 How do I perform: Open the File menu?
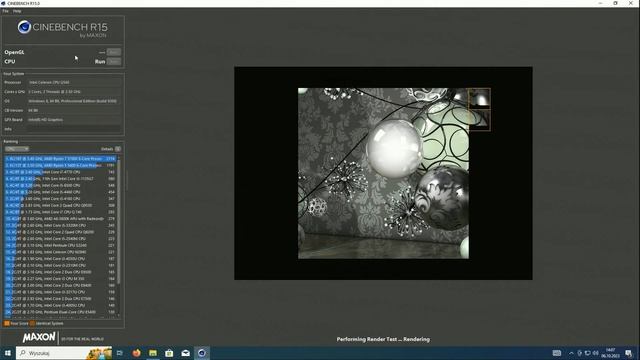[x=5, y=11]
